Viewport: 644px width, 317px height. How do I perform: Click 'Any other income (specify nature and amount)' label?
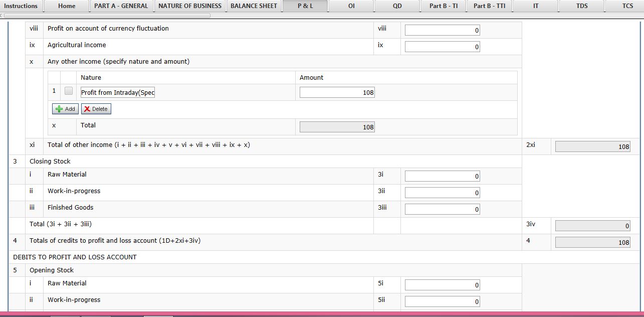[x=118, y=61]
